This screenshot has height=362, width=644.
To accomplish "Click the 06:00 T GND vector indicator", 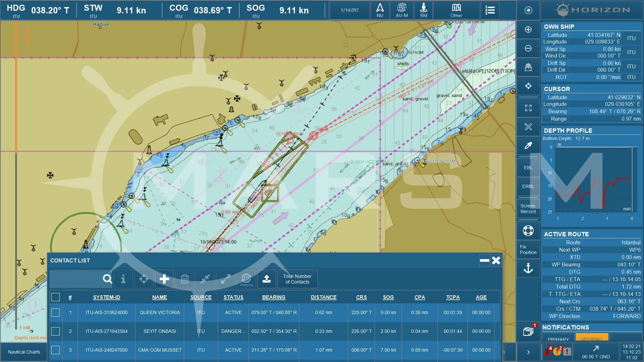I will pyautogui.click(x=596, y=352).
